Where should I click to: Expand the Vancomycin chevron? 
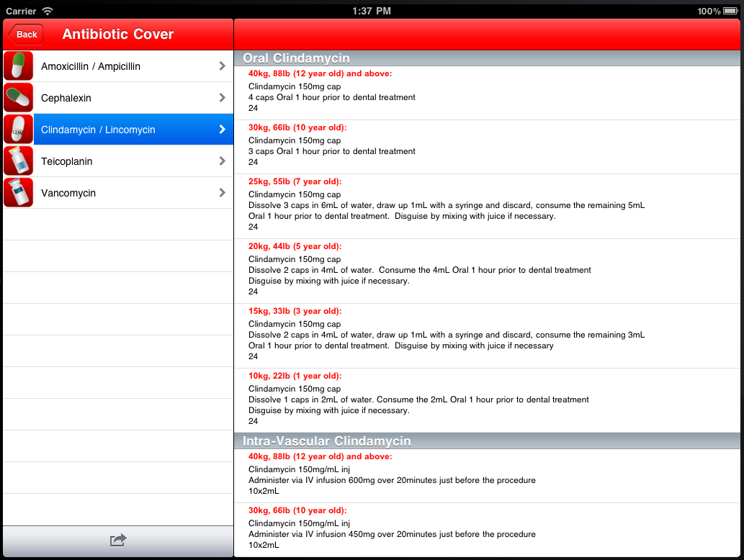pos(222,193)
